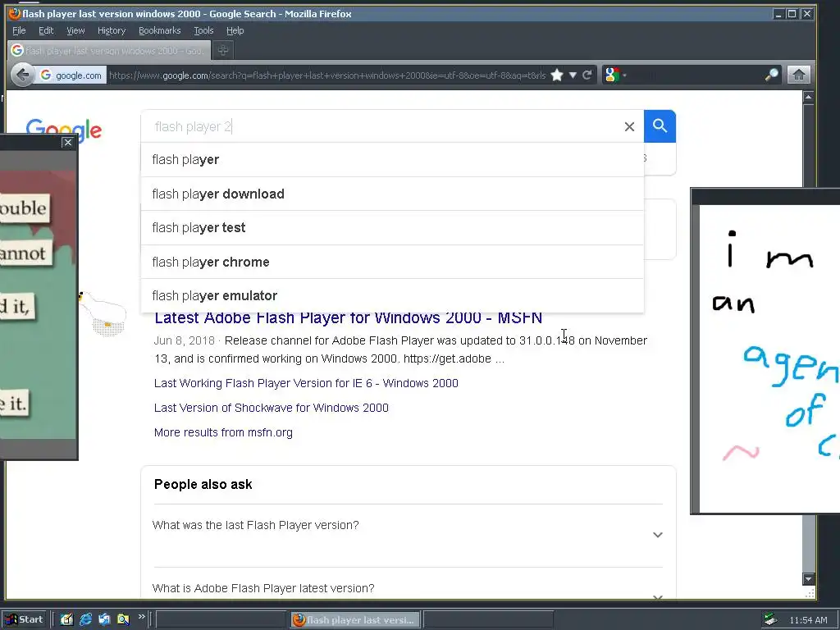Click the fourth quick launch icon with magnifier
This screenshot has width=840, height=630.
[x=123, y=619]
